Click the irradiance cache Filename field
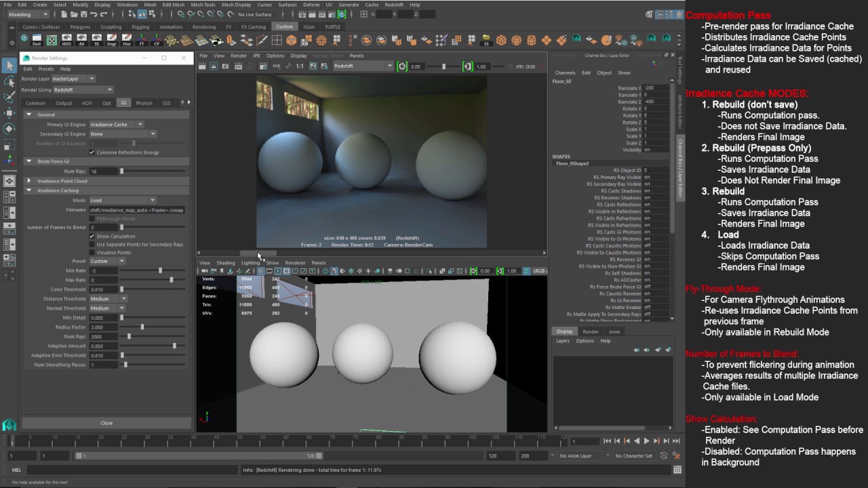 [137, 210]
